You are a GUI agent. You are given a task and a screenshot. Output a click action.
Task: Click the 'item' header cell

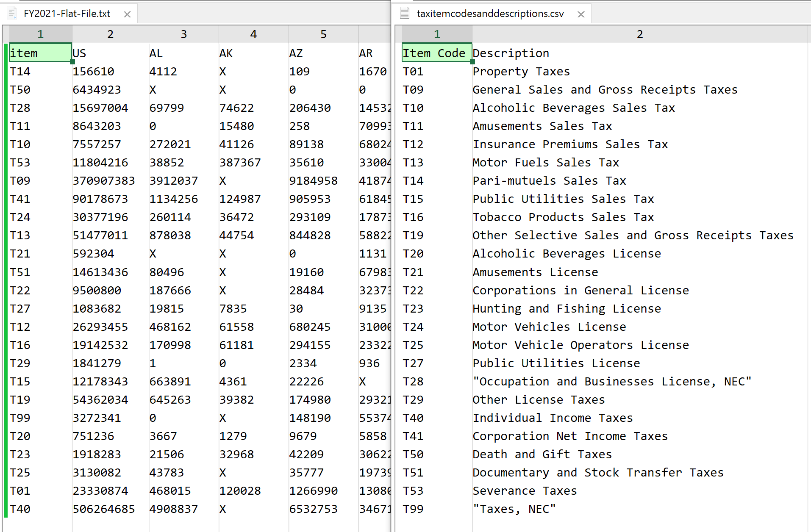pyautogui.click(x=40, y=53)
